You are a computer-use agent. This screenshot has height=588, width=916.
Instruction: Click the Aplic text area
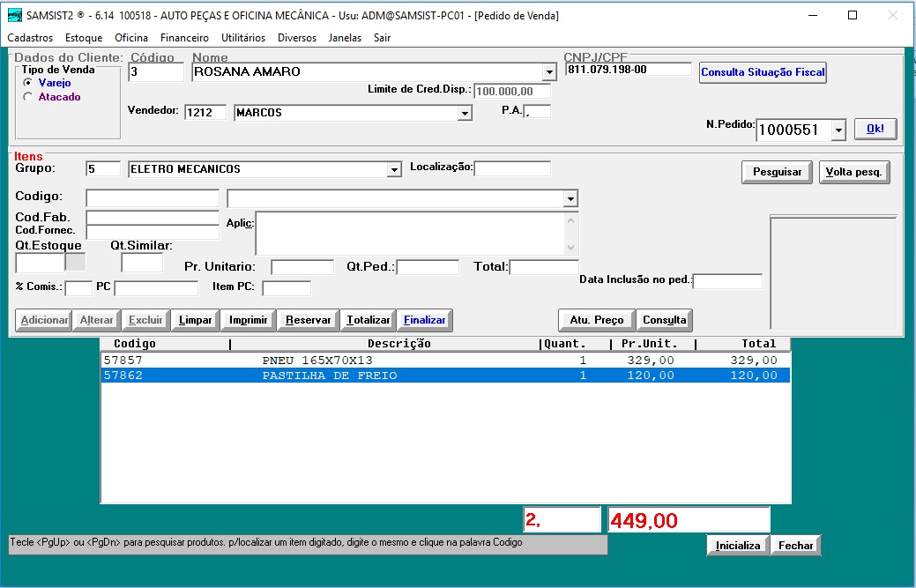click(410, 234)
